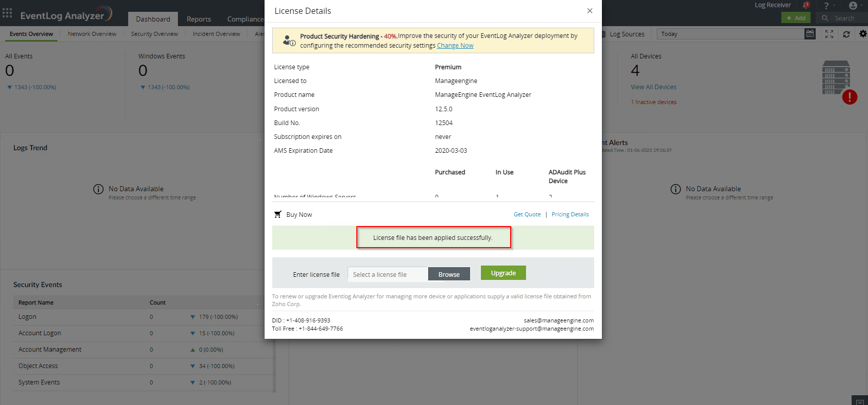Open the apps grid launcher icon
The height and width of the screenshot is (405, 868).
[x=7, y=13]
